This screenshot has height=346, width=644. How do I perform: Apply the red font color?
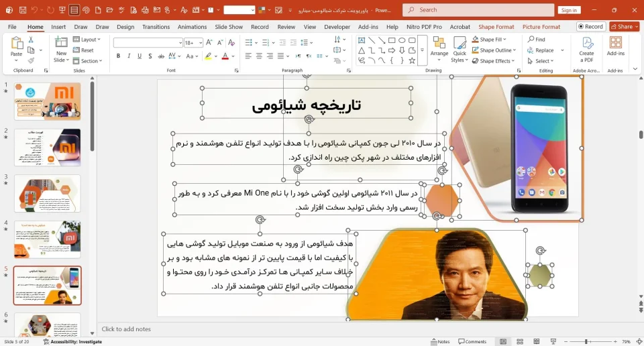click(x=225, y=56)
